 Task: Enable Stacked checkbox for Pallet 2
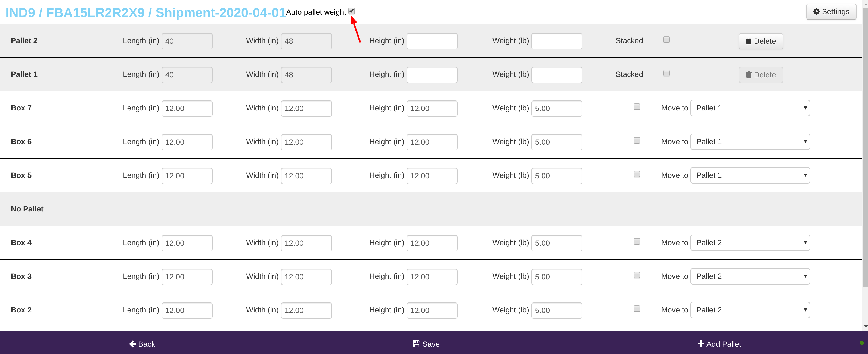pyautogui.click(x=666, y=40)
